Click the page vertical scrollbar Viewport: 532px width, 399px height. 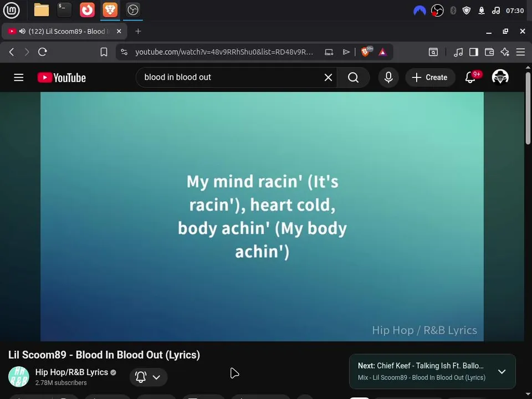tap(528, 109)
